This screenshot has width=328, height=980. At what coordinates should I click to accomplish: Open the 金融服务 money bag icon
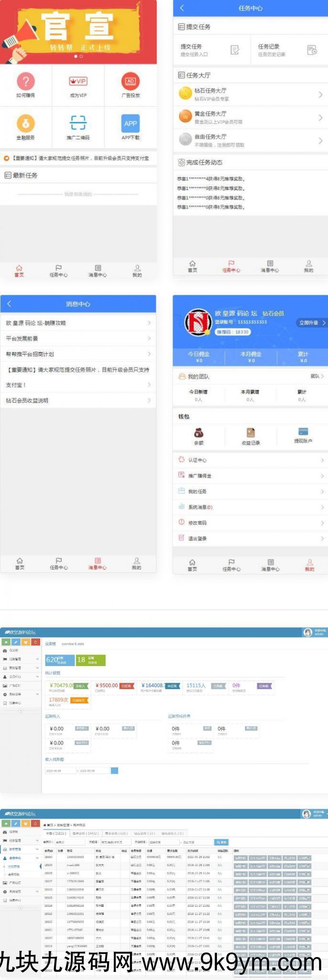pyautogui.click(x=26, y=123)
